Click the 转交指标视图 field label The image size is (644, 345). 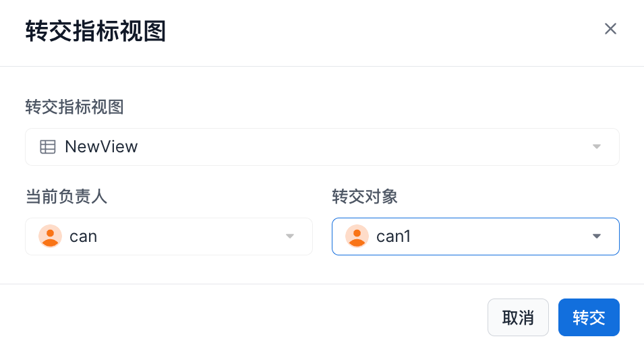pyautogui.click(x=74, y=107)
